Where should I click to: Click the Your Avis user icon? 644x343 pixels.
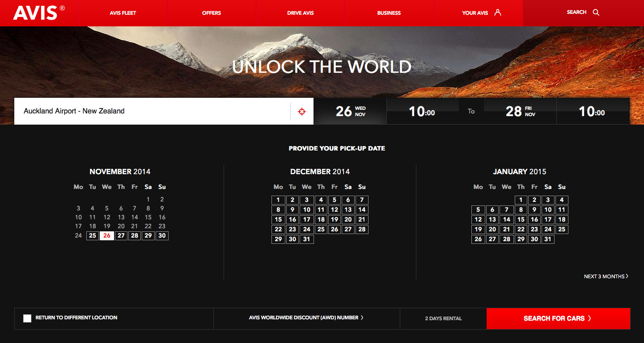pyautogui.click(x=497, y=13)
